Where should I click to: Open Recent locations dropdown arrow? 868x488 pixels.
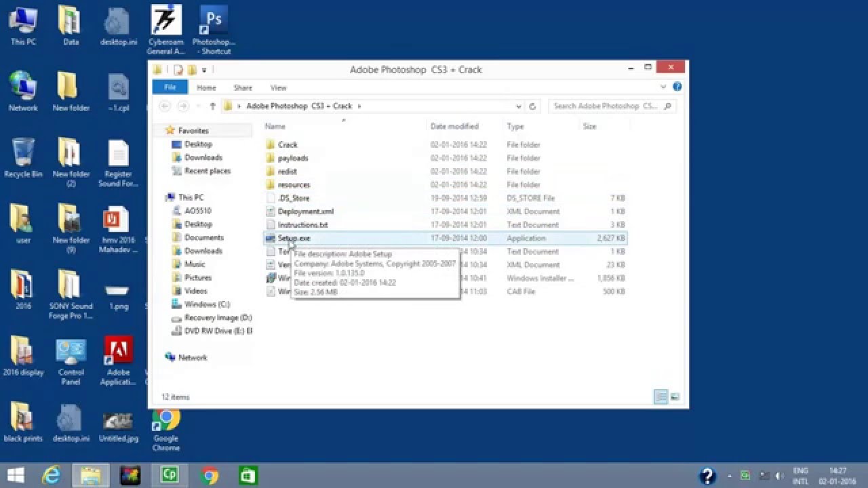click(198, 106)
